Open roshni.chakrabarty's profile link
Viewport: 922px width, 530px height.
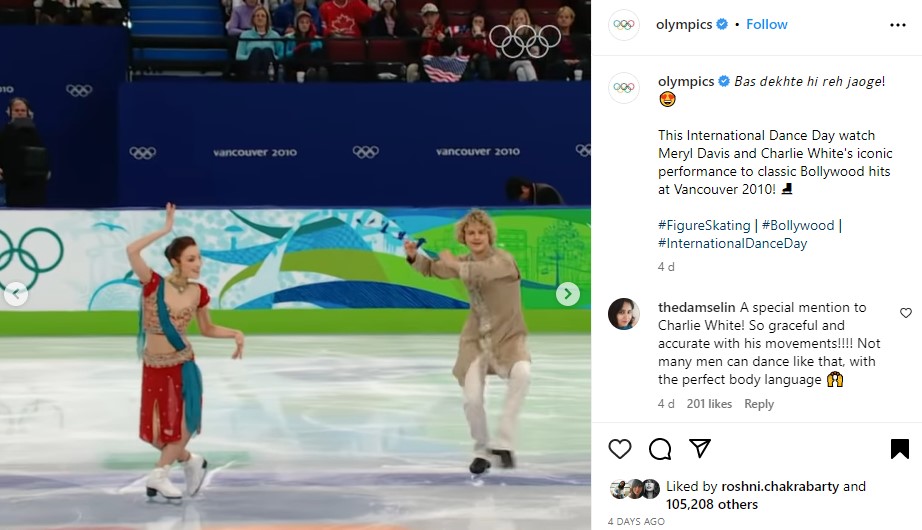coord(780,486)
